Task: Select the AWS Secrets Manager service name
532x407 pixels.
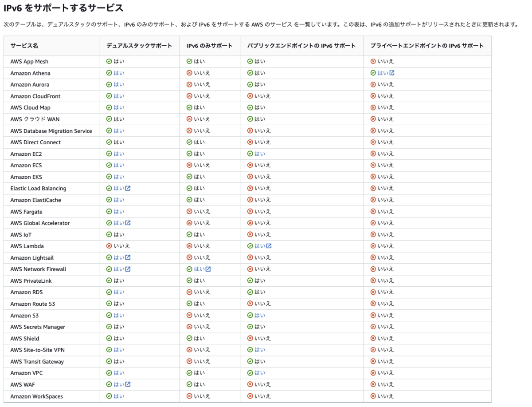Action: [x=38, y=327]
